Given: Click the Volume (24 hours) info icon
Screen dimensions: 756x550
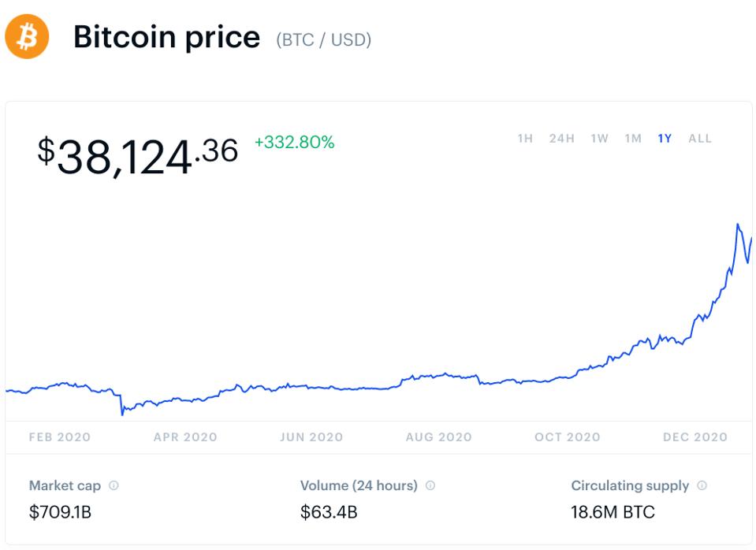Looking at the screenshot, I should click(430, 485).
